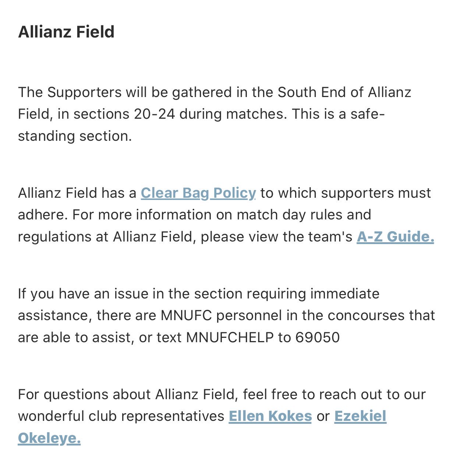Click the "Ezekiel" link text
The width and height of the screenshot is (457, 476).
click(x=360, y=416)
